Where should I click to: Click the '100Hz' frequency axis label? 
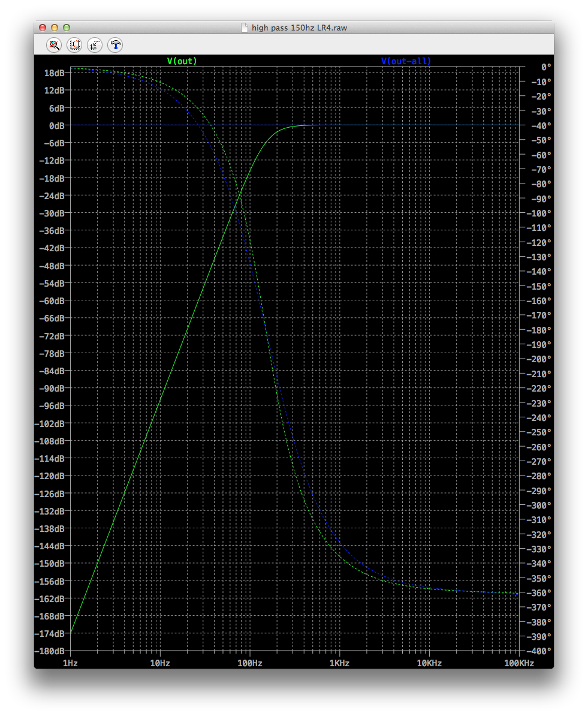pyautogui.click(x=250, y=663)
